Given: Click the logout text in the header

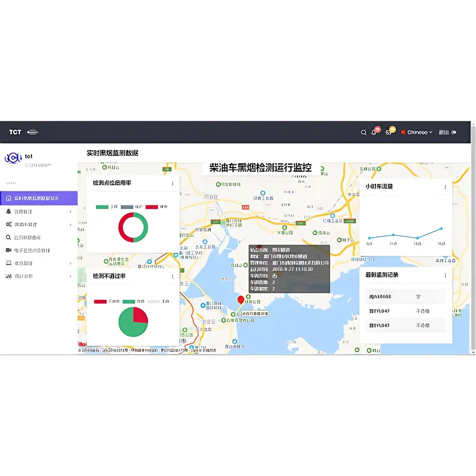Looking at the screenshot, I should (444, 132).
